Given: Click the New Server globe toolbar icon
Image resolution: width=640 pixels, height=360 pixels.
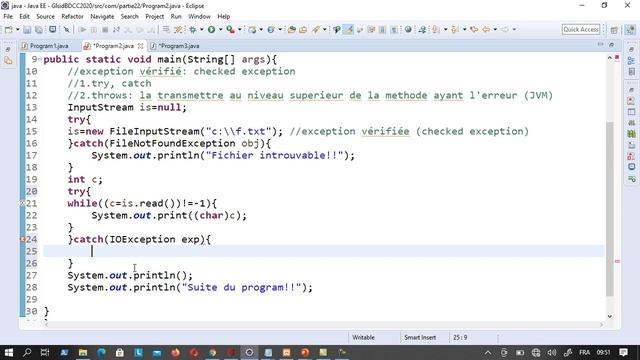Looking at the screenshot, I should point(271,29).
